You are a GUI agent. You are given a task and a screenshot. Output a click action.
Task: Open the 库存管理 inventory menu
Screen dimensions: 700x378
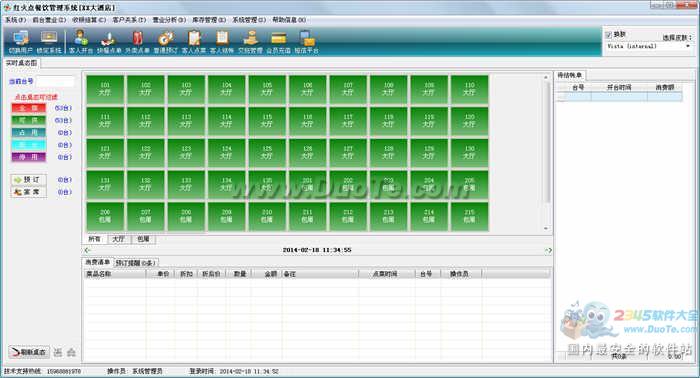(209, 20)
